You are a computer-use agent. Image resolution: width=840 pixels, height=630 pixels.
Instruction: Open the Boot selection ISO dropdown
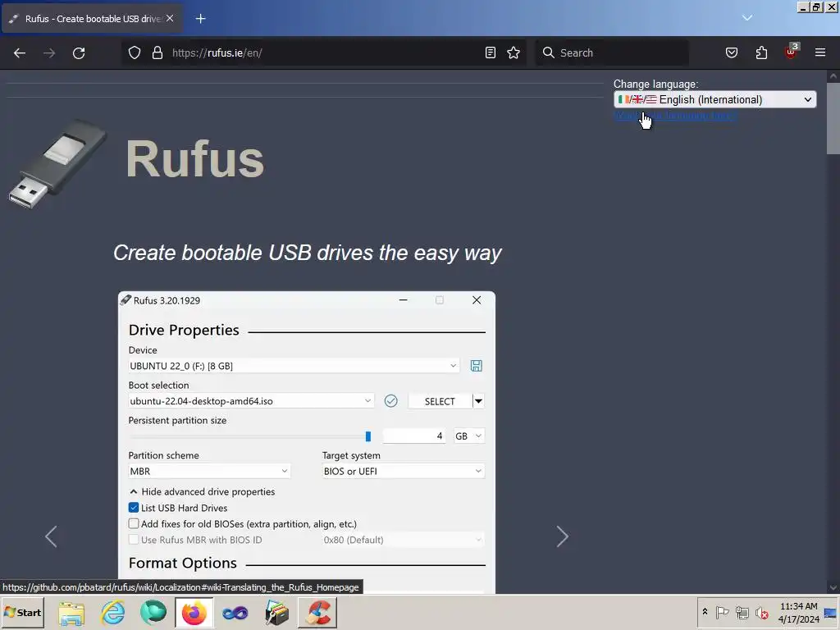pyautogui.click(x=251, y=400)
